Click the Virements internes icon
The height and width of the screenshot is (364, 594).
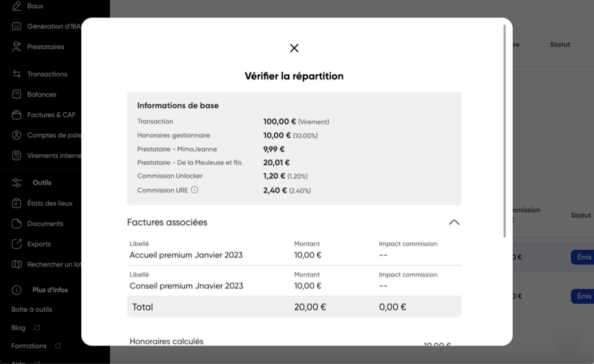click(x=16, y=155)
